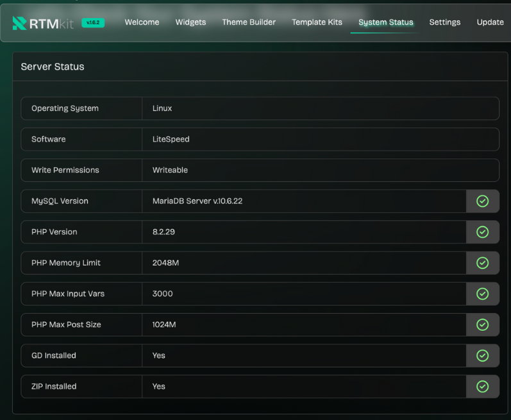Click the PHP Max Input Vars label

(68, 294)
